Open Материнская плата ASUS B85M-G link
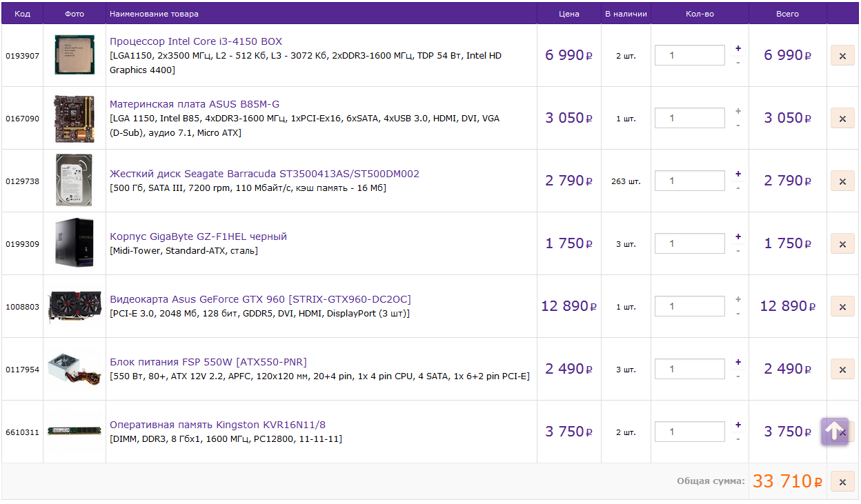This screenshot has width=861, height=504. coord(195,104)
